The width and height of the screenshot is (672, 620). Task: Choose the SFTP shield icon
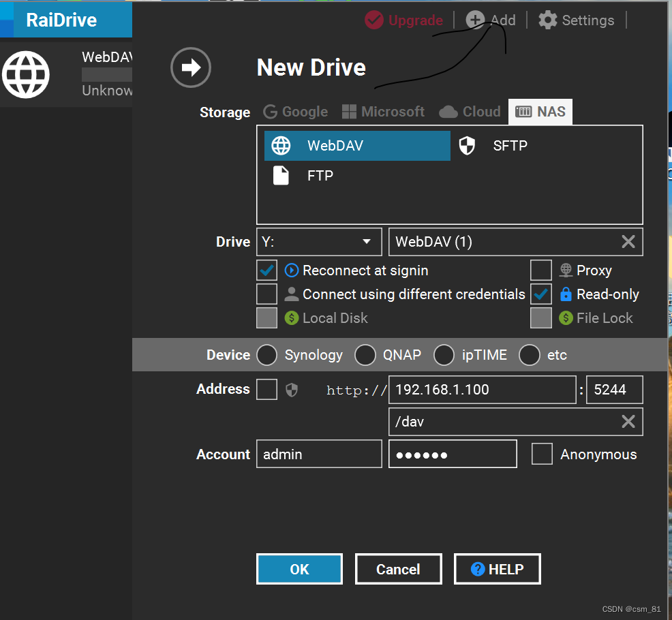pos(467,146)
